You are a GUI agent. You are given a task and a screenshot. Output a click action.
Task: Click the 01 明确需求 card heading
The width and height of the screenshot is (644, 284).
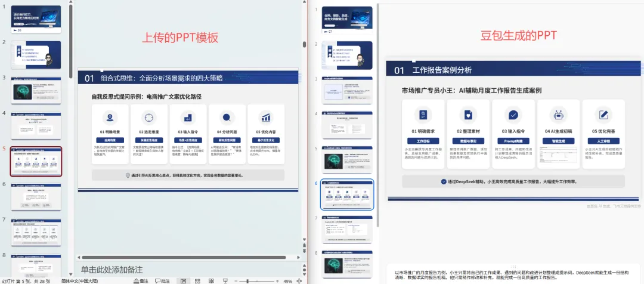point(423,131)
